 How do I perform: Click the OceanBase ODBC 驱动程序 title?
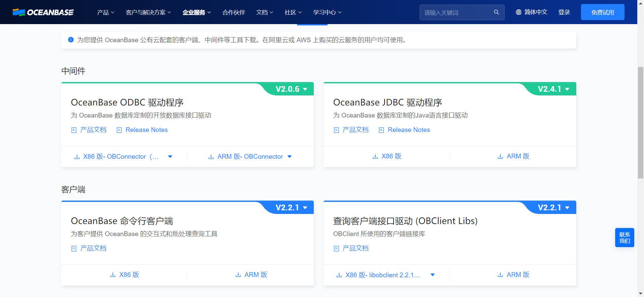pos(127,102)
